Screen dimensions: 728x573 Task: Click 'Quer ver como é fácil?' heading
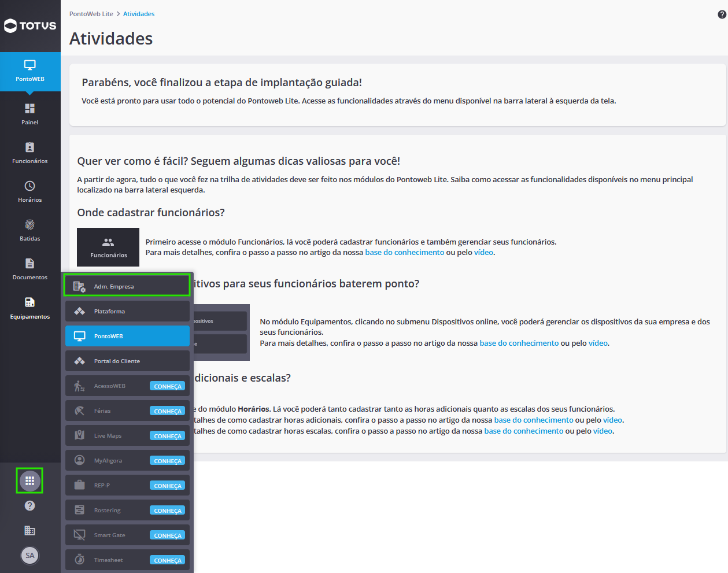click(239, 161)
